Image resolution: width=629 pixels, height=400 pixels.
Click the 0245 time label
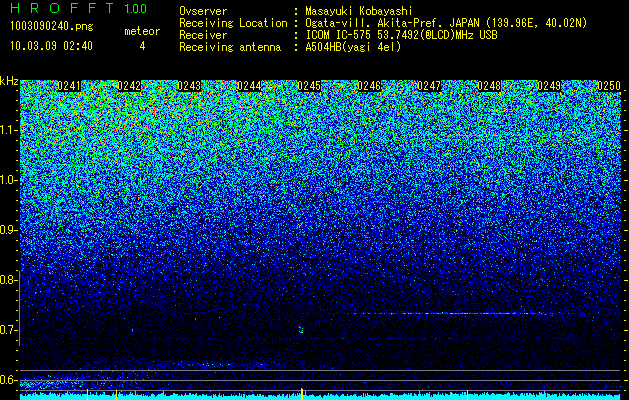309,86
